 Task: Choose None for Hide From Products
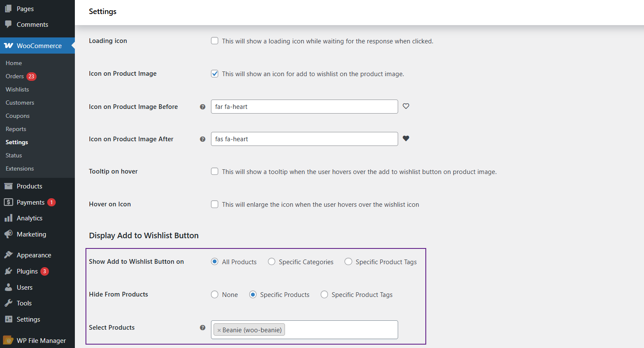(215, 294)
